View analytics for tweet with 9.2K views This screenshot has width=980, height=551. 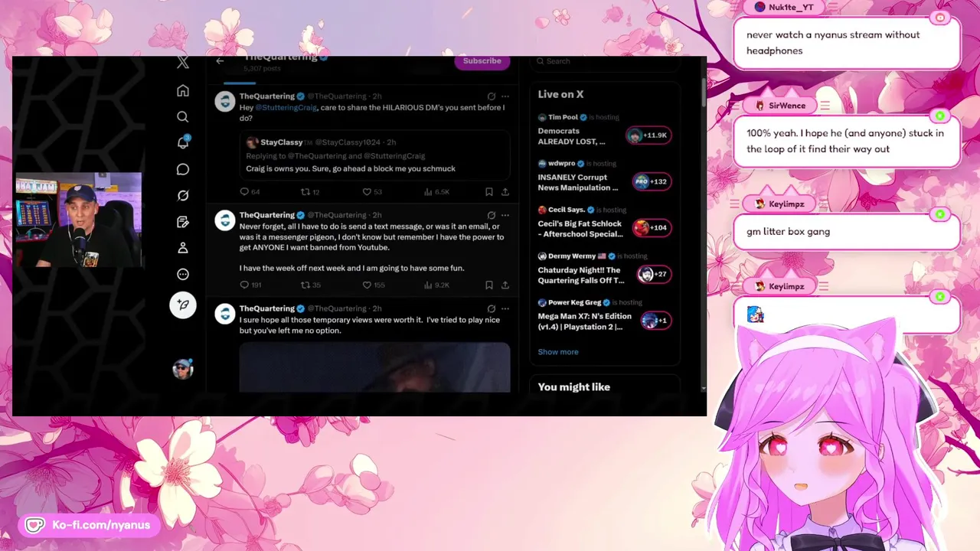[436, 285]
